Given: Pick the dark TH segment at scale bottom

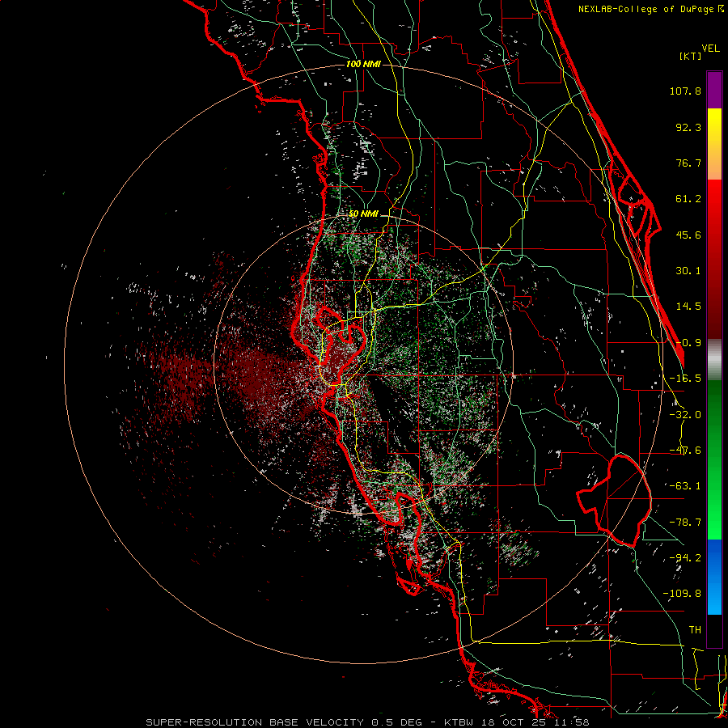Looking at the screenshot, I should 714,631.
